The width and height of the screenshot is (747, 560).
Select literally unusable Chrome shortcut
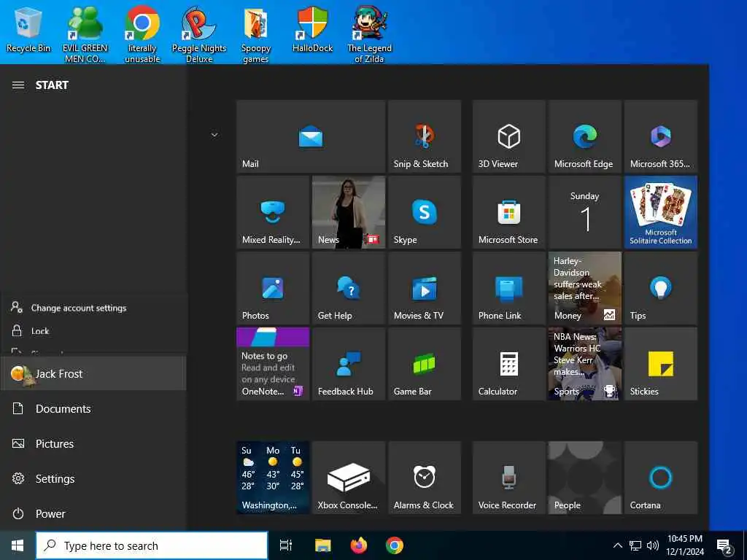point(142,34)
